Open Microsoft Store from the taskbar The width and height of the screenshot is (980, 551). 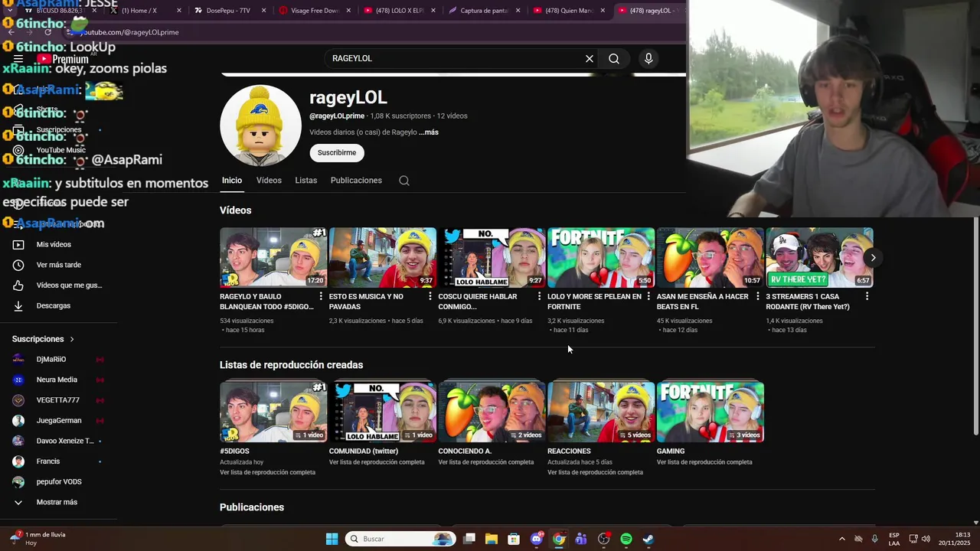pyautogui.click(x=514, y=539)
